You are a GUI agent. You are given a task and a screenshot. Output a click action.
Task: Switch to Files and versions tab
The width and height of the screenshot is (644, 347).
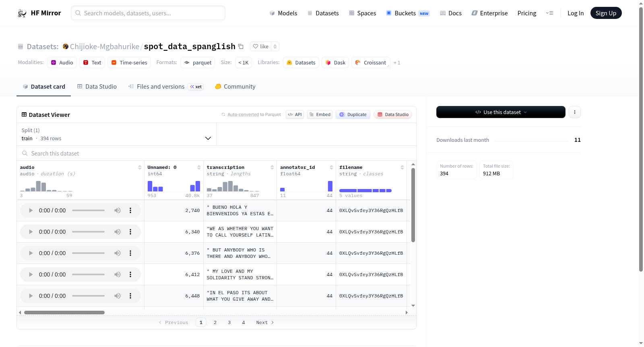(165, 87)
